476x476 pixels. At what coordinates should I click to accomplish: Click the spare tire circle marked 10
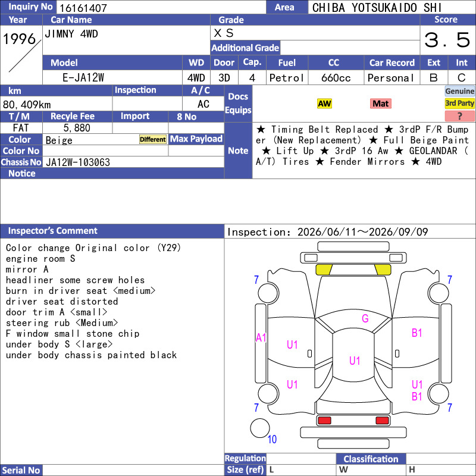(x=260, y=428)
